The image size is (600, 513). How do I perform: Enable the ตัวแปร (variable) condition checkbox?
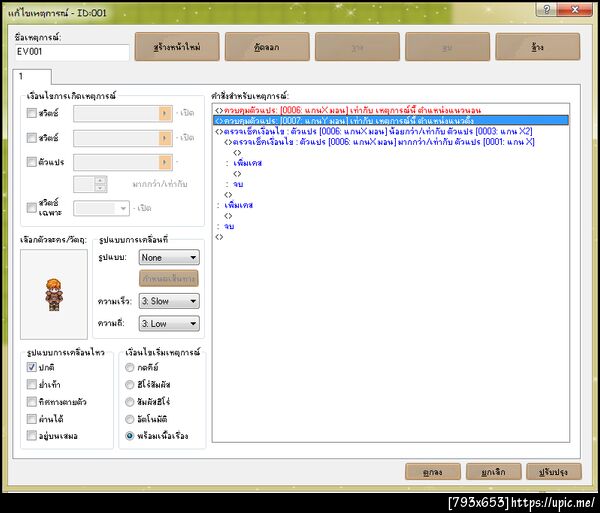[x=31, y=162]
